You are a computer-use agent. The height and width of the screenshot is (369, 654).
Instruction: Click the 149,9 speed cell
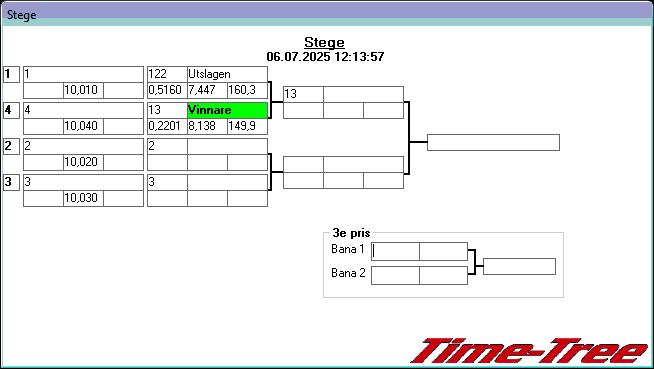tap(247, 126)
